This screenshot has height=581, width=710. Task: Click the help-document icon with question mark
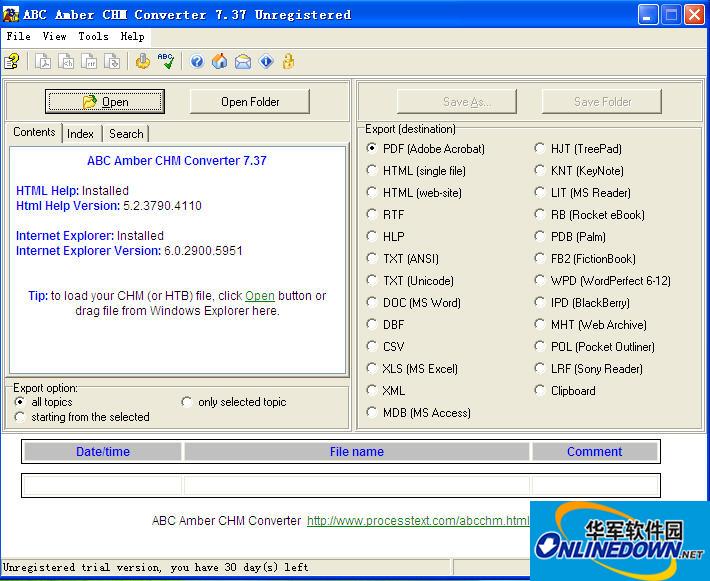[12, 61]
